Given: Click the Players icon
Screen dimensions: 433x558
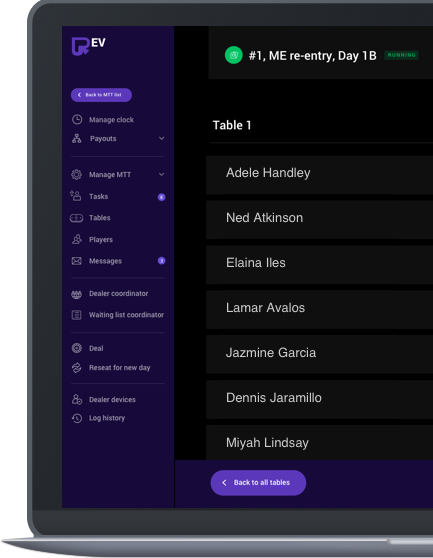Looking at the screenshot, I should (77, 239).
